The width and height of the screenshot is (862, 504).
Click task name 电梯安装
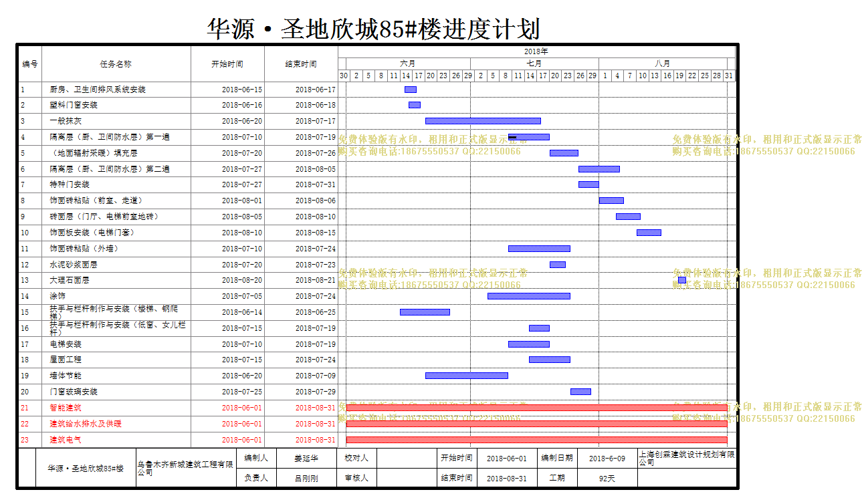coord(66,344)
